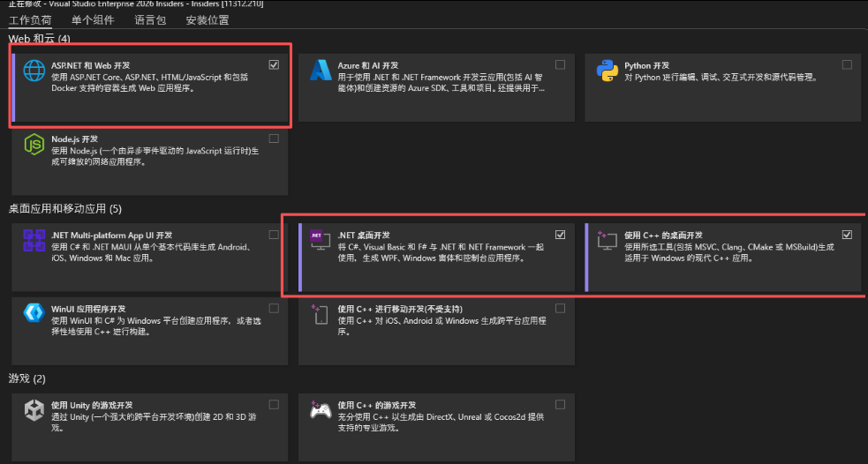Click the Web 和云 (4) section heading
The image size is (868, 464).
[x=40, y=39]
